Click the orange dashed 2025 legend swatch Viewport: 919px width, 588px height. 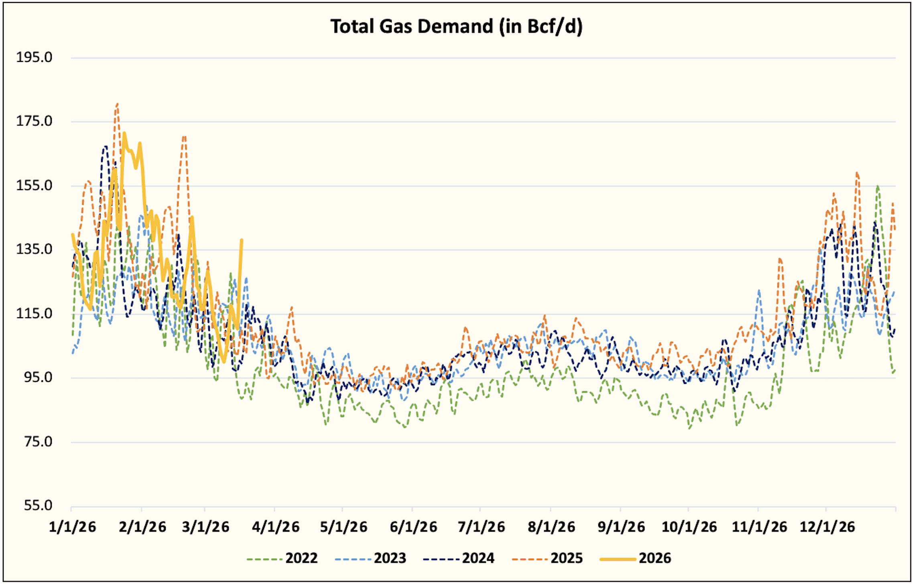(x=530, y=560)
